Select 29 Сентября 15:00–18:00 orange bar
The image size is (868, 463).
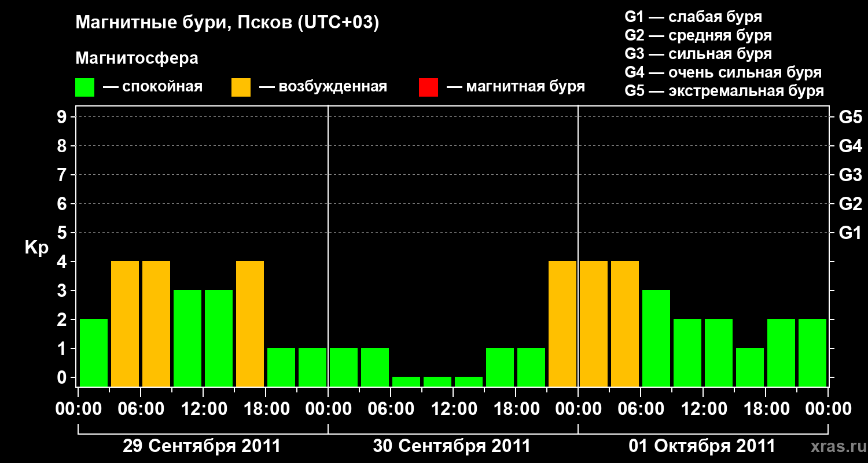pyautogui.click(x=250, y=324)
